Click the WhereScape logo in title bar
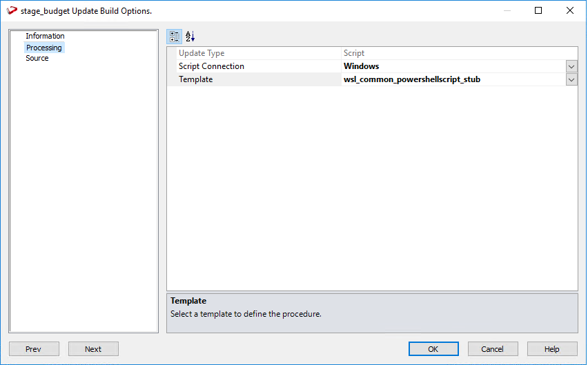Viewport: 588px width, 365px height. [x=12, y=11]
